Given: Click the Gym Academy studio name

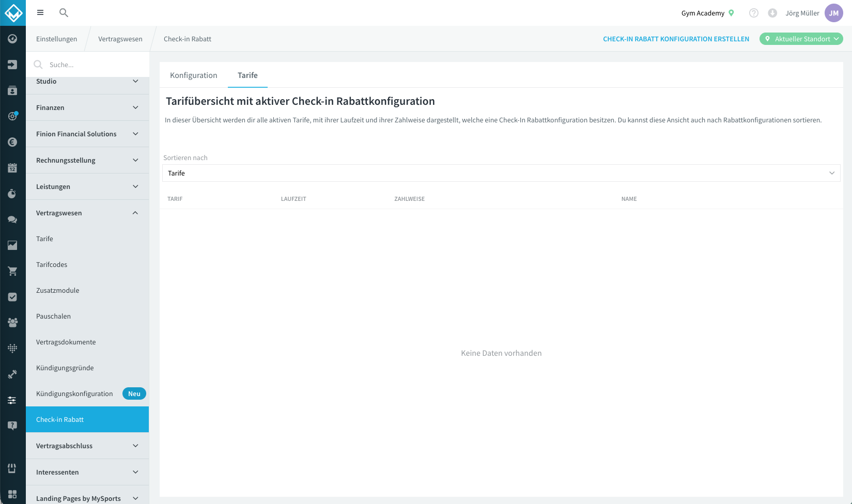Looking at the screenshot, I should (x=703, y=13).
